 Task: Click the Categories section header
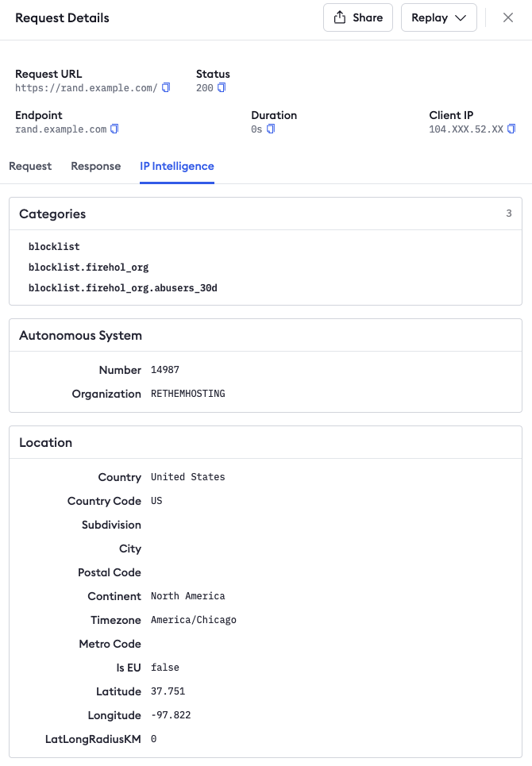(52, 214)
